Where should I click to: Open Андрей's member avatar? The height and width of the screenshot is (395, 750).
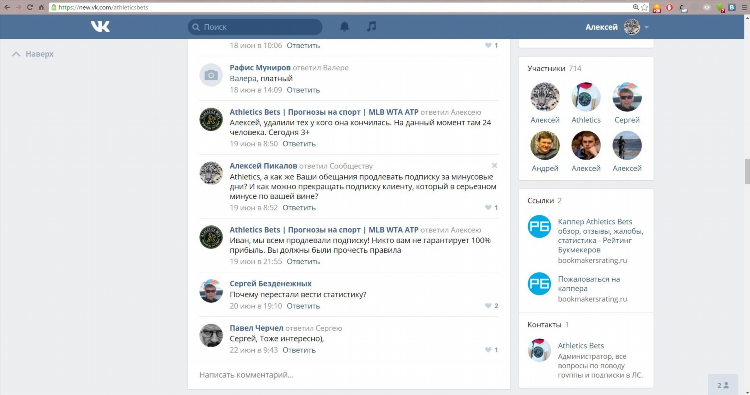tap(545, 145)
